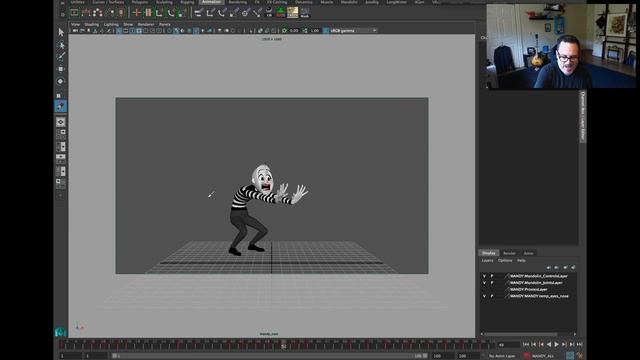The height and width of the screenshot is (360, 640).
Task: Open the Channel Box side tab
Action: (x=582, y=117)
